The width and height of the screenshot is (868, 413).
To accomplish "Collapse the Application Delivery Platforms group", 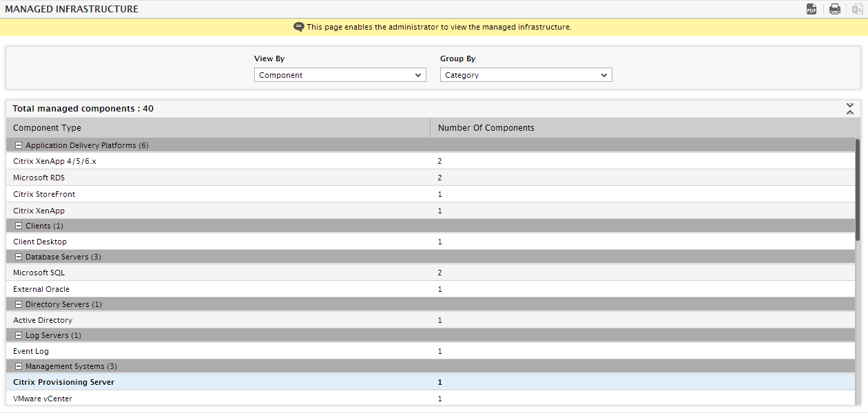I will tap(19, 145).
